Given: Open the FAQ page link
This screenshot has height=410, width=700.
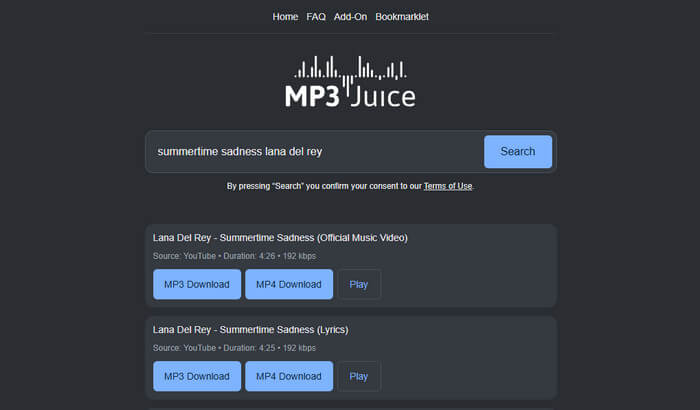Looking at the screenshot, I should (x=316, y=17).
